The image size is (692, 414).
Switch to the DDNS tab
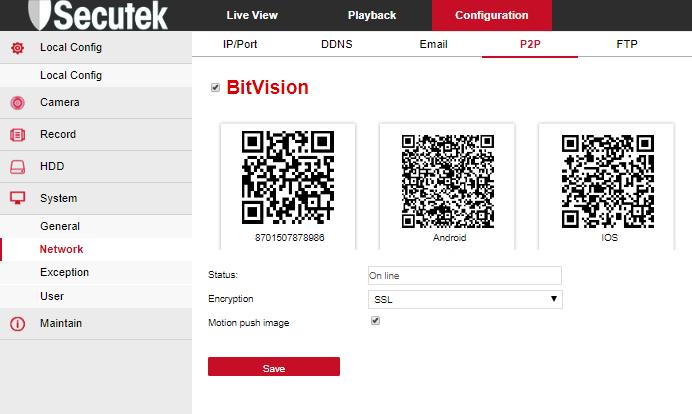(337, 44)
